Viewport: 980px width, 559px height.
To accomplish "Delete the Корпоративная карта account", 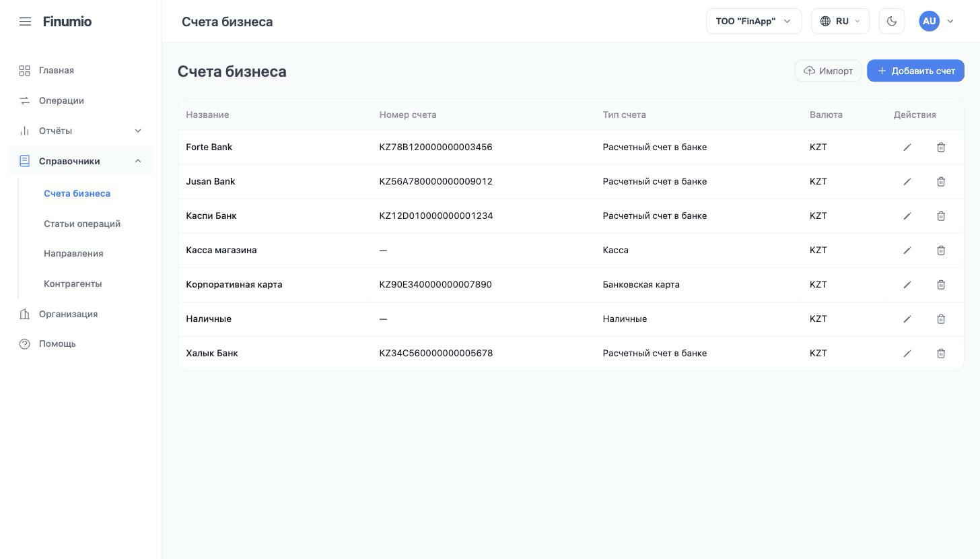I will coord(941,285).
